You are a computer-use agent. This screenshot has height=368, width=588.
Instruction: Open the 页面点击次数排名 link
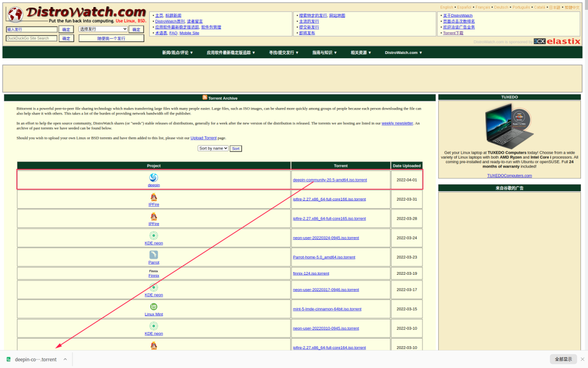[458, 21]
